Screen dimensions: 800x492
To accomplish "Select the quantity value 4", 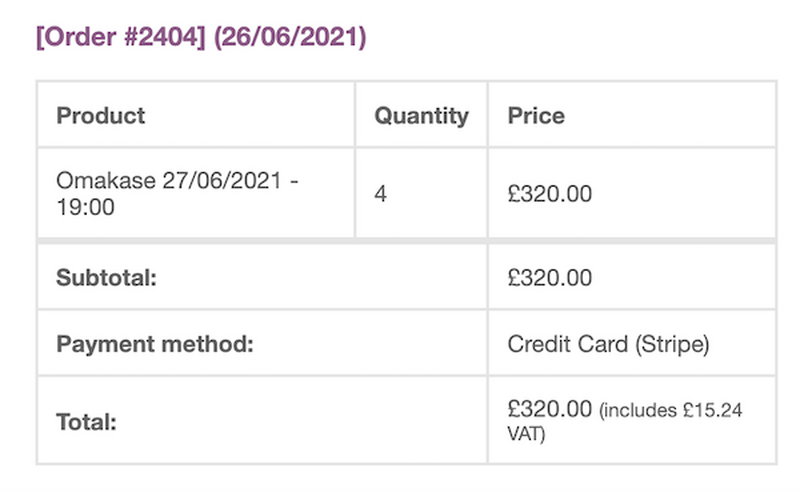I will [x=381, y=194].
